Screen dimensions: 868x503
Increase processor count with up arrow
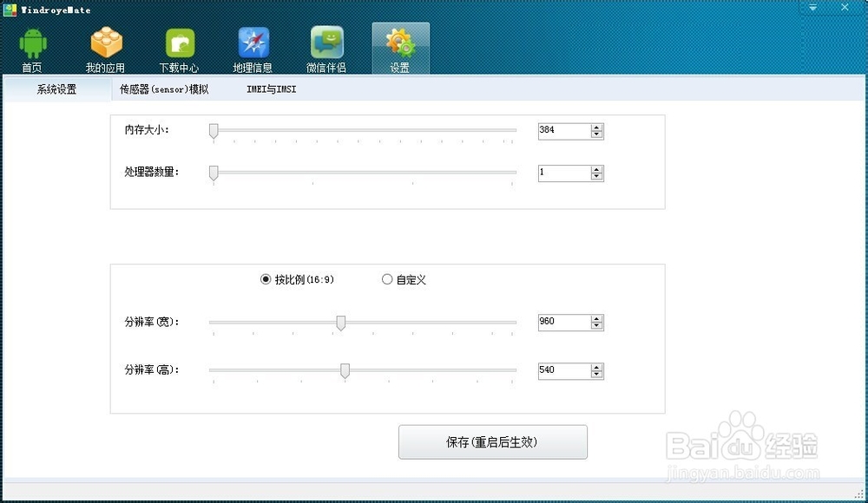596,169
